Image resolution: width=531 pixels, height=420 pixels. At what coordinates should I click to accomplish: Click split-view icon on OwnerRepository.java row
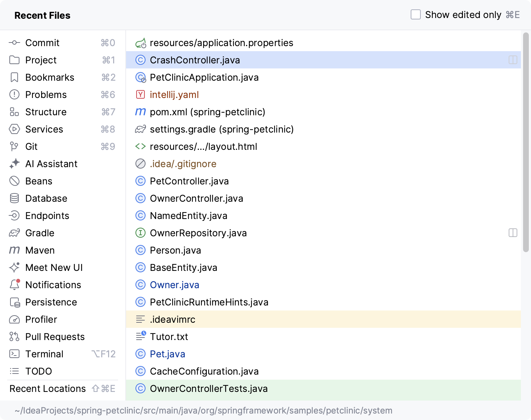pyautogui.click(x=513, y=233)
